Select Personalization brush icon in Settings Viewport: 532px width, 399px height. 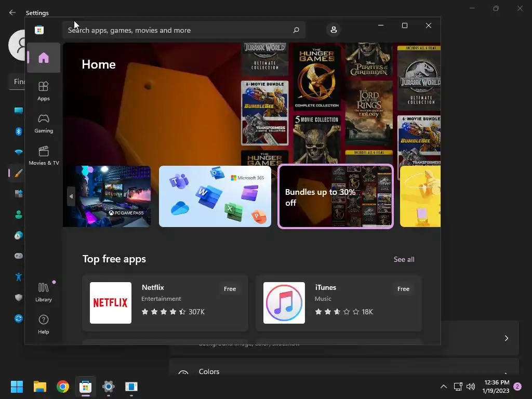pos(19,173)
